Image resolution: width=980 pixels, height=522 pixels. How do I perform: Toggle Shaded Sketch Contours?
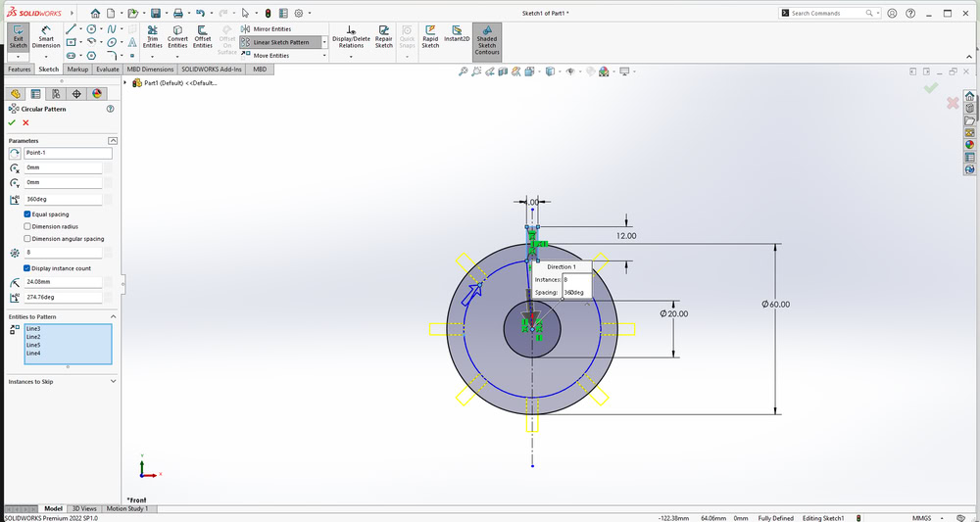(487, 40)
